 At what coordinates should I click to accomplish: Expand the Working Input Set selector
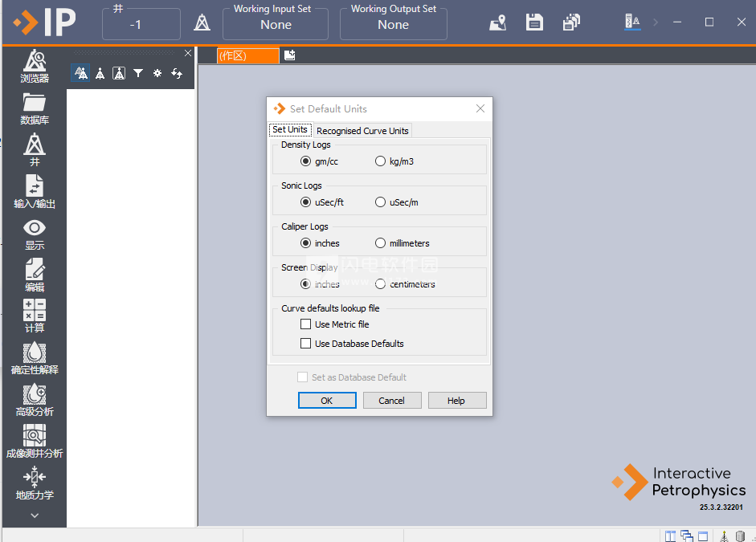276,24
